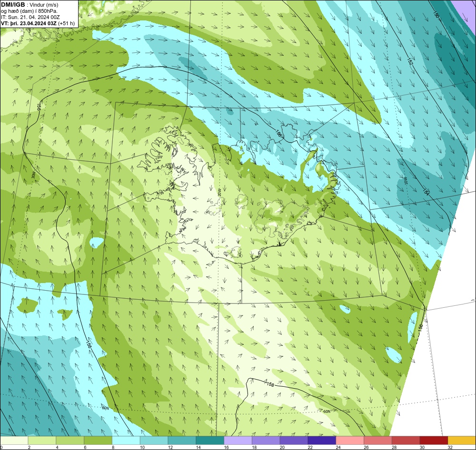Click the 14–16 m/s dark teal swatch
This screenshot has width=476, height=450.
pyautogui.click(x=210, y=440)
